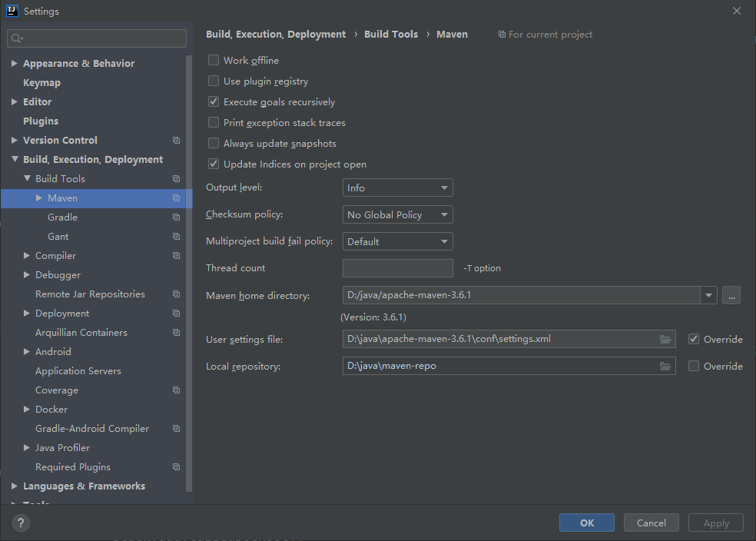Click folder icon in User settings file field
Image resolution: width=756 pixels, height=541 pixels.
pos(665,339)
